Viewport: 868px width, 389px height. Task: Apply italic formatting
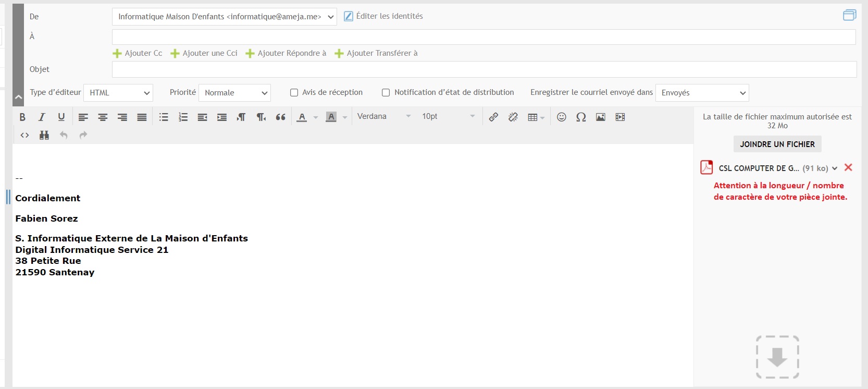click(42, 117)
